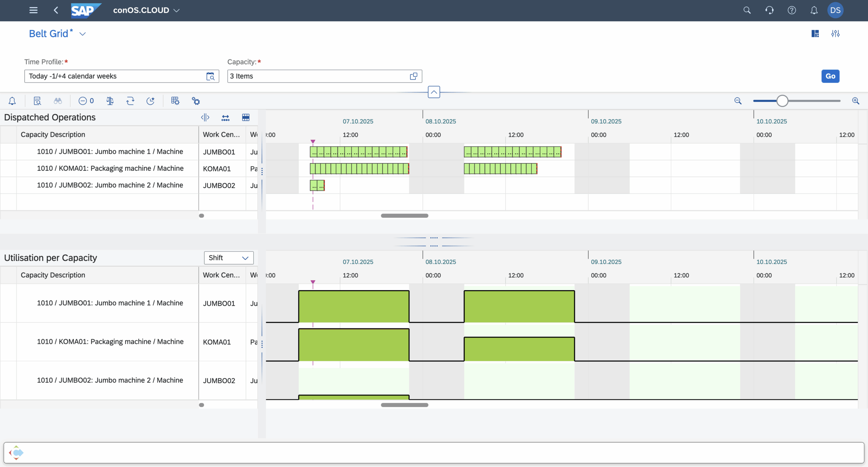Open the DS user profile menu
868x467 pixels.
835,10
